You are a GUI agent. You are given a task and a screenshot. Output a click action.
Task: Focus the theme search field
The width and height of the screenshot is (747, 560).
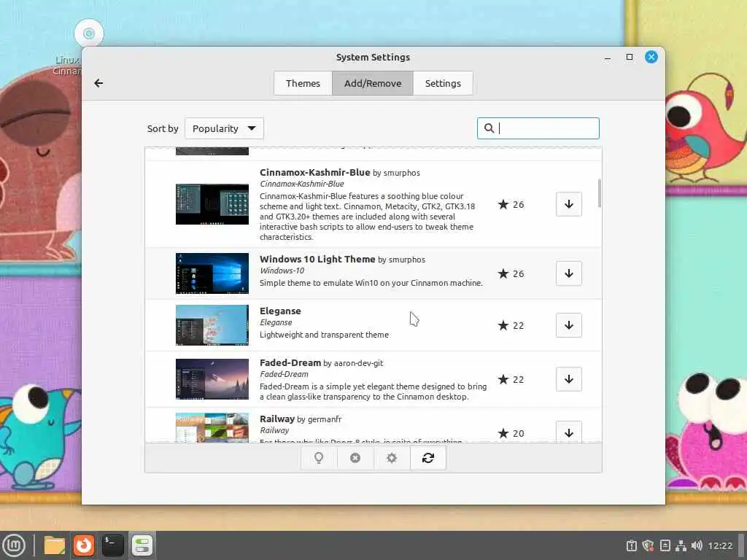pyautogui.click(x=538, y=128)
